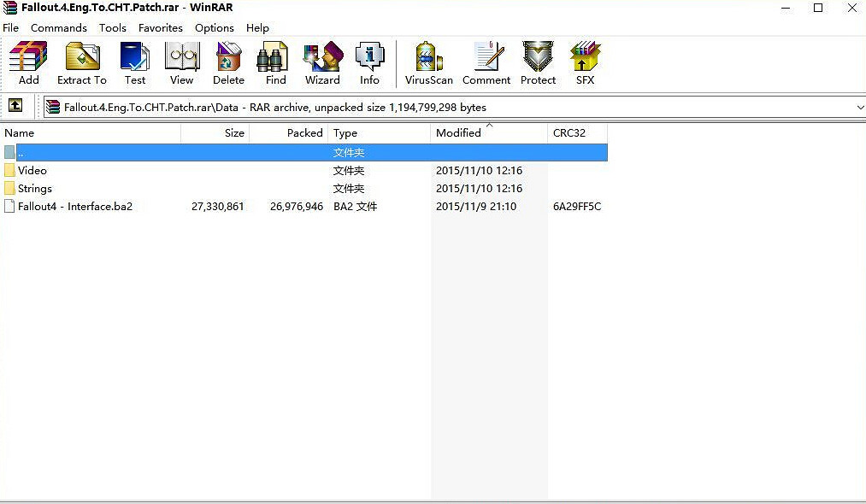Select Fallout4 - Interface.ba2 file
The image size is (866, 504).
pos(75,207)
